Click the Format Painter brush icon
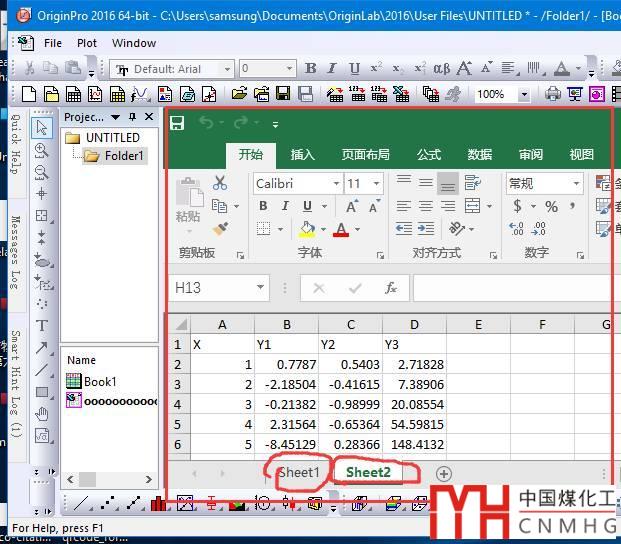621x544 pixels. coord(220,229)
